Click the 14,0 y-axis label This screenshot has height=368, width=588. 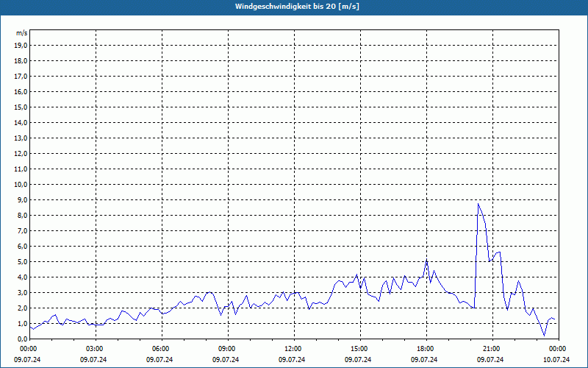21,122
